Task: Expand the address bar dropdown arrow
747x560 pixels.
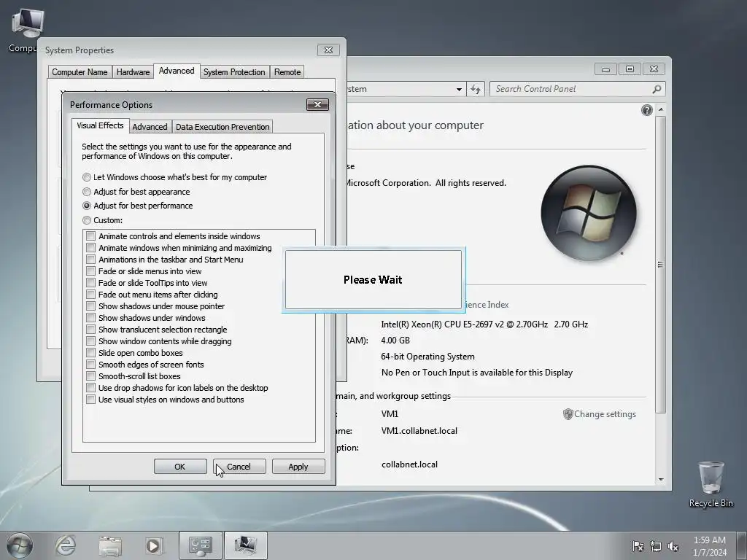Action: (459, 89)
